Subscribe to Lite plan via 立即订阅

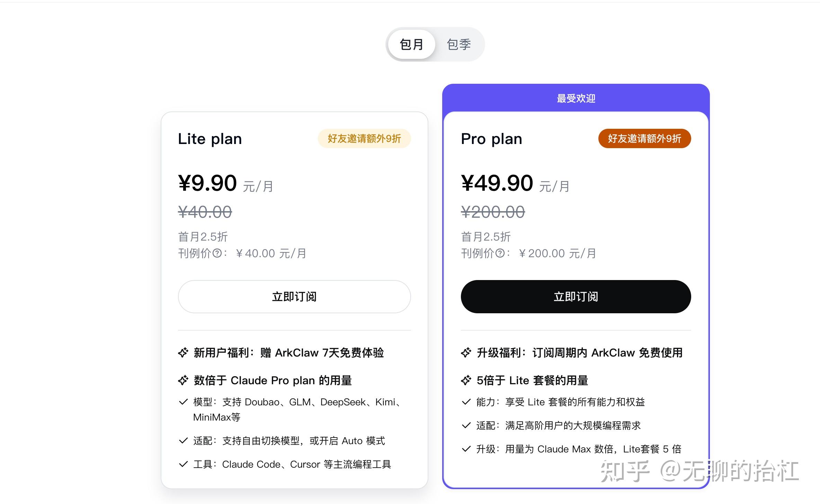[x=294, y=297]
